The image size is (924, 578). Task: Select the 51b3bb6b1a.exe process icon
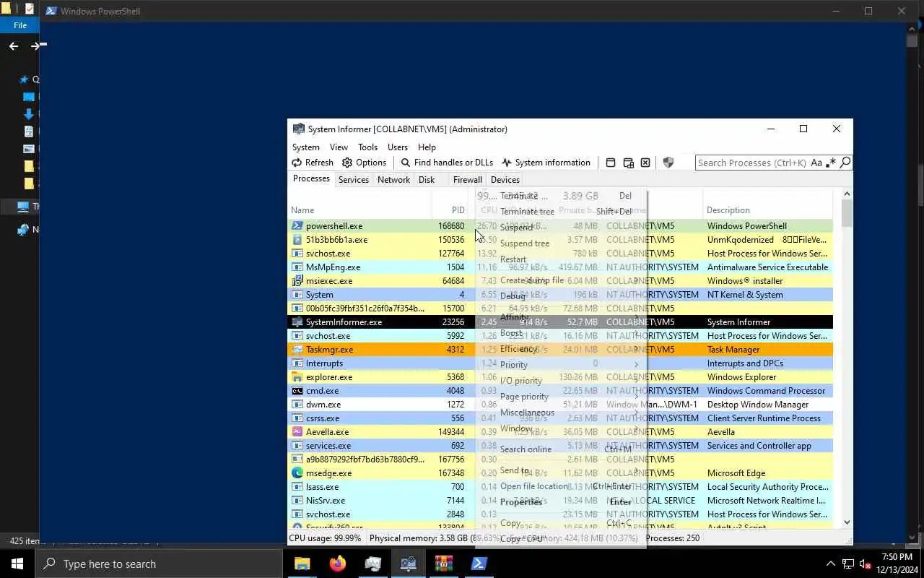click(297, 240)
